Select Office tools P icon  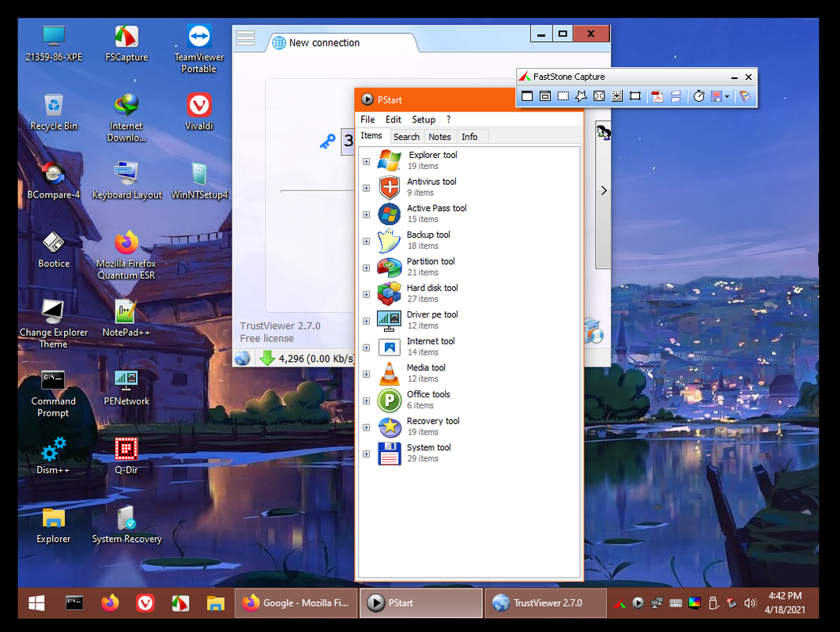point(390,400)
